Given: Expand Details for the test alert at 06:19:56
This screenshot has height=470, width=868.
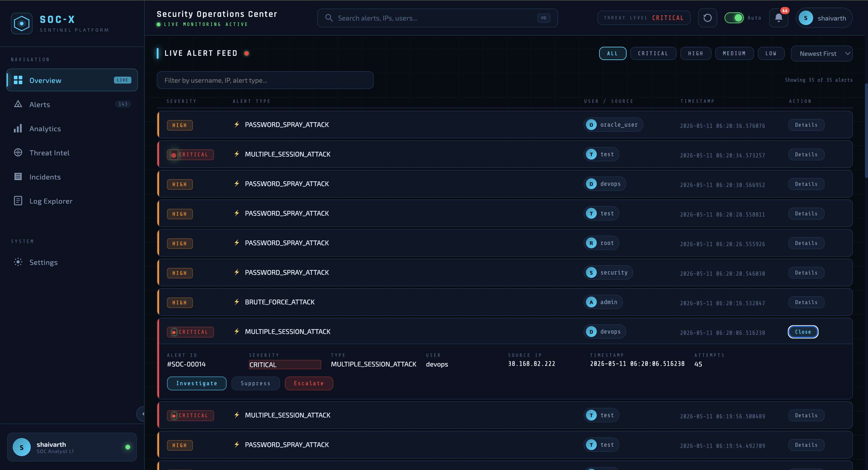Looking at the screenshot, I should click(806, 415).
